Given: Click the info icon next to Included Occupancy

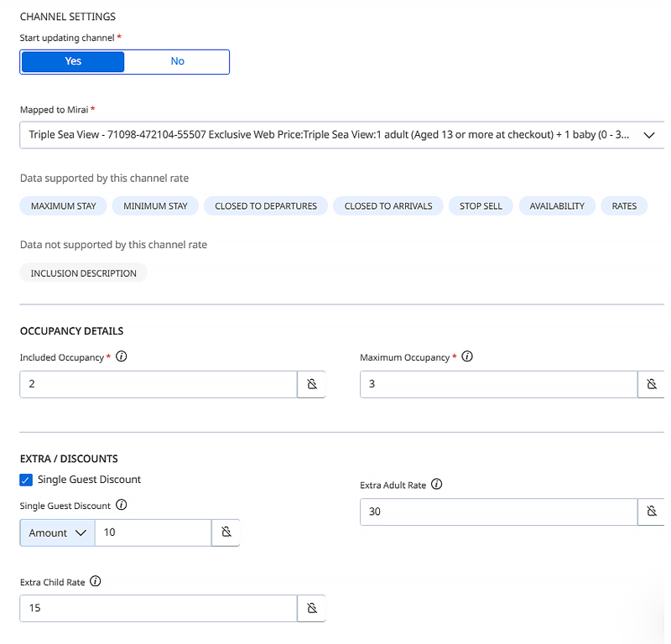Looking at the screenshot, I should (122, 356).
